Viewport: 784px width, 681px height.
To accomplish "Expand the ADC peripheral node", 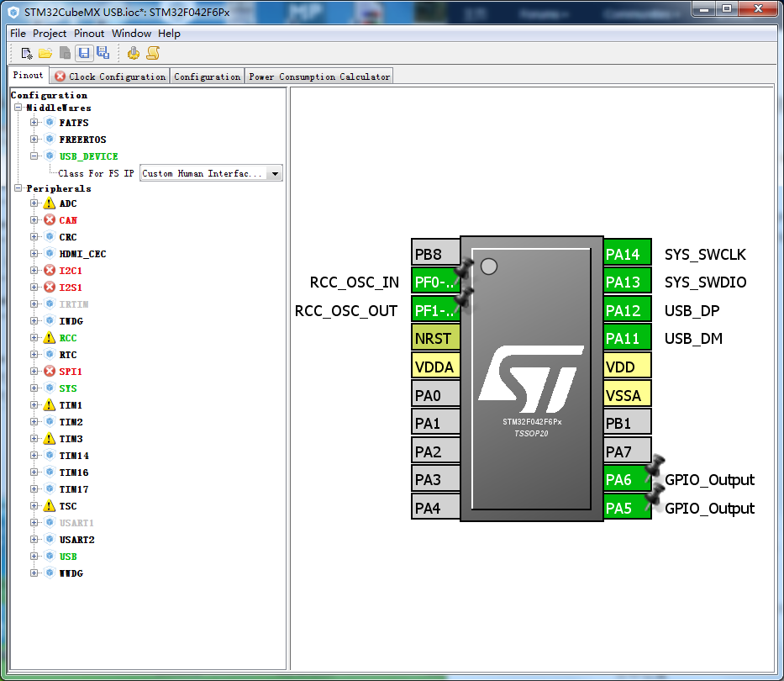I will pyautogui.click(x=34, y=203).
